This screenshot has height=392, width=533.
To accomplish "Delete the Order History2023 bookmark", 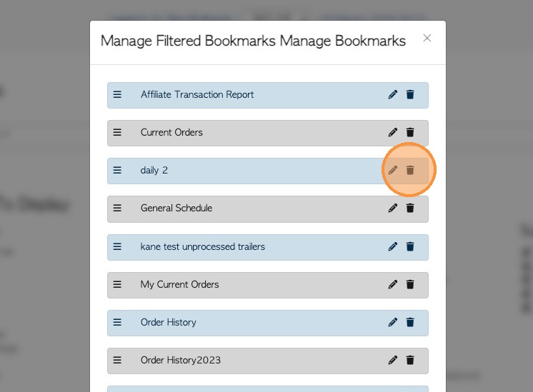I will (x=410, y=361).
